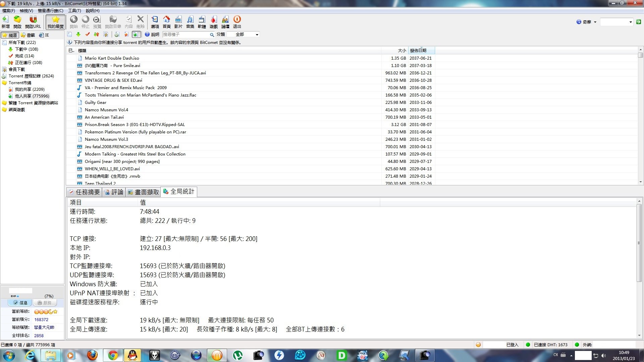The image size is (644, 362).
Task: Switch sidebar to 書籤 bookmarks
Action: 28,35
